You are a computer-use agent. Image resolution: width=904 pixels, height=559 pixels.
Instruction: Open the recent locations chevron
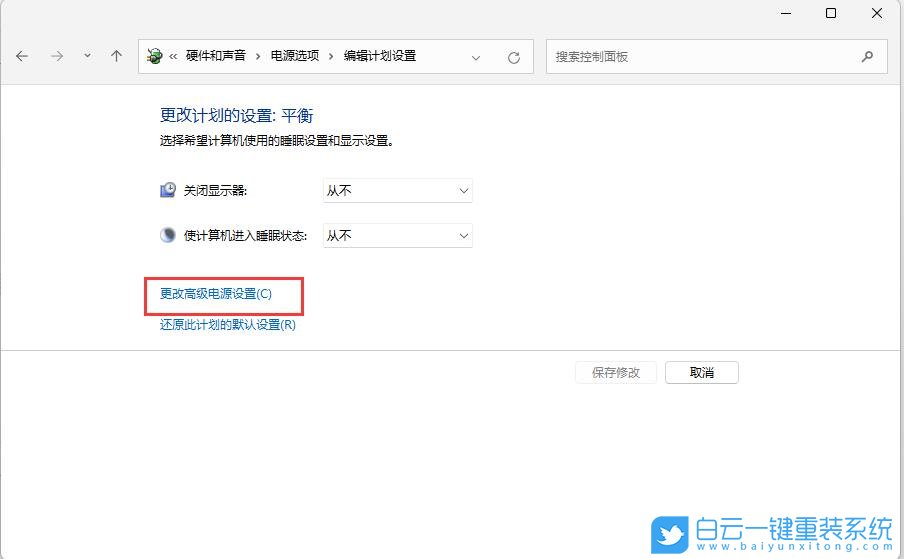coord(87,56)
